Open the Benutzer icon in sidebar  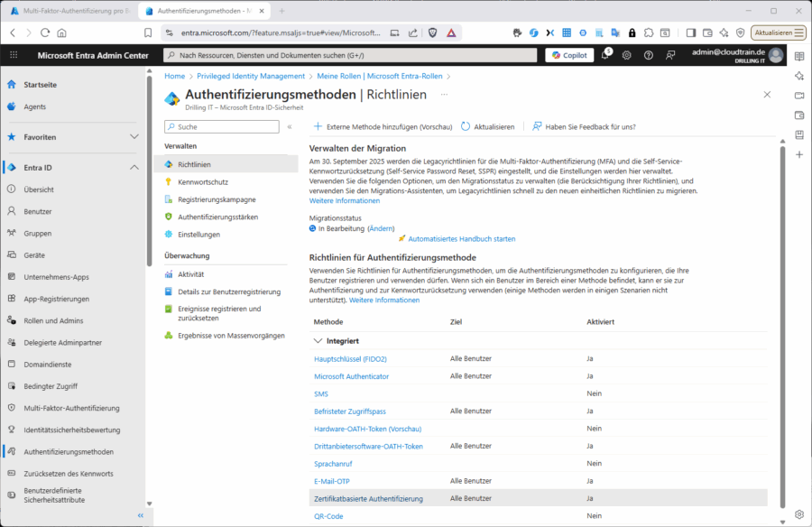click(x=12, y=211)
